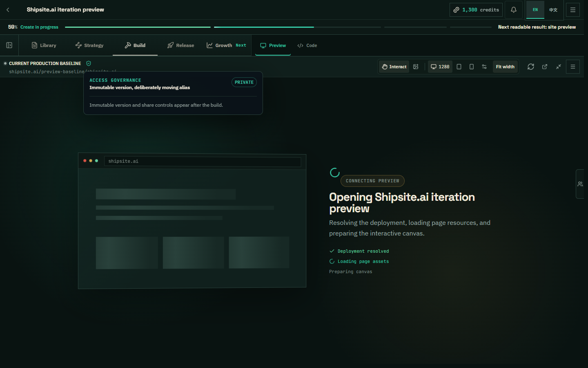Open the Library tab
The width and height of the screenshot is (588, 368).
point(44,45)
